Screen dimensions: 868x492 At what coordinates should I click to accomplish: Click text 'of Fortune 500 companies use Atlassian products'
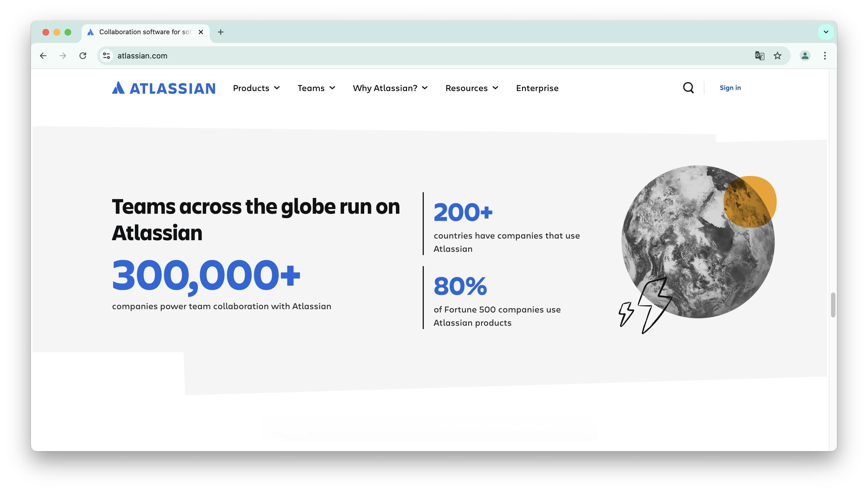497,316
